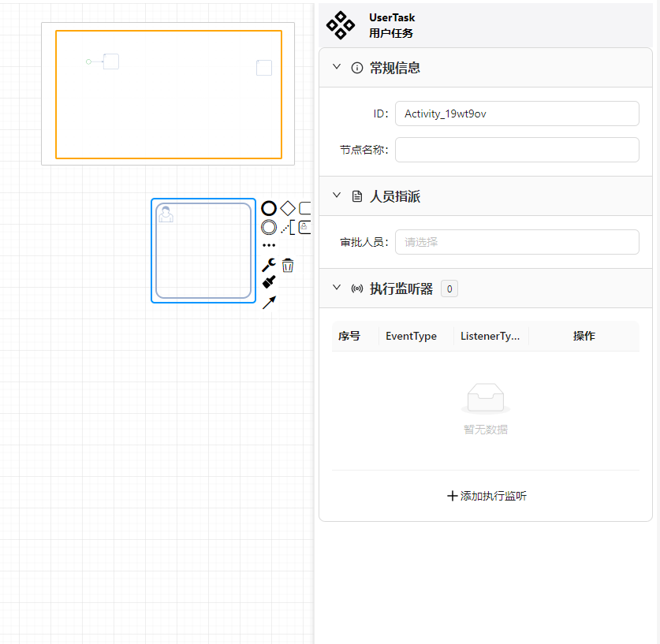Open the three-dots more options
The image size is (660, 644).
click(x=269, y=245)
